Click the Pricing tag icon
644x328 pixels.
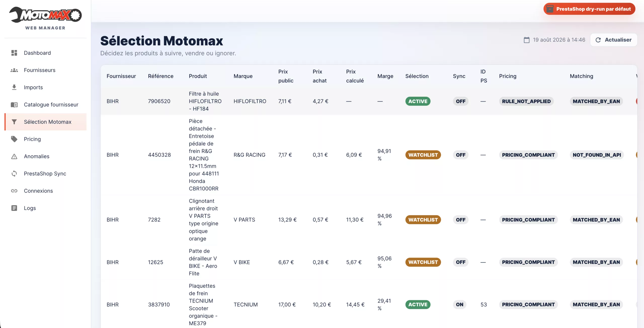point(14,139)
